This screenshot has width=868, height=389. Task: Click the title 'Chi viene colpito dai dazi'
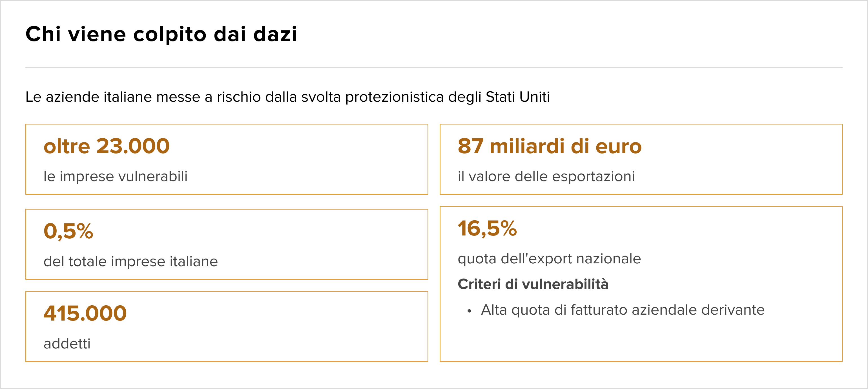[x=161, y=34]
